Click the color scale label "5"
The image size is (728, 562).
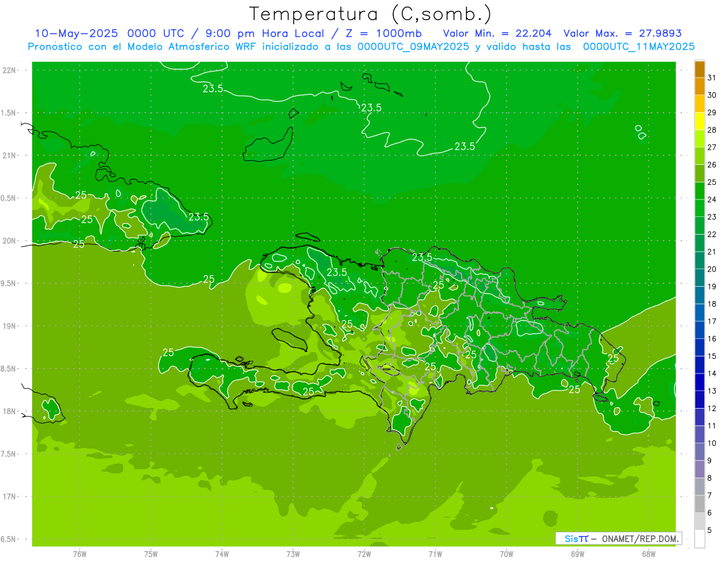coord(710,530)
